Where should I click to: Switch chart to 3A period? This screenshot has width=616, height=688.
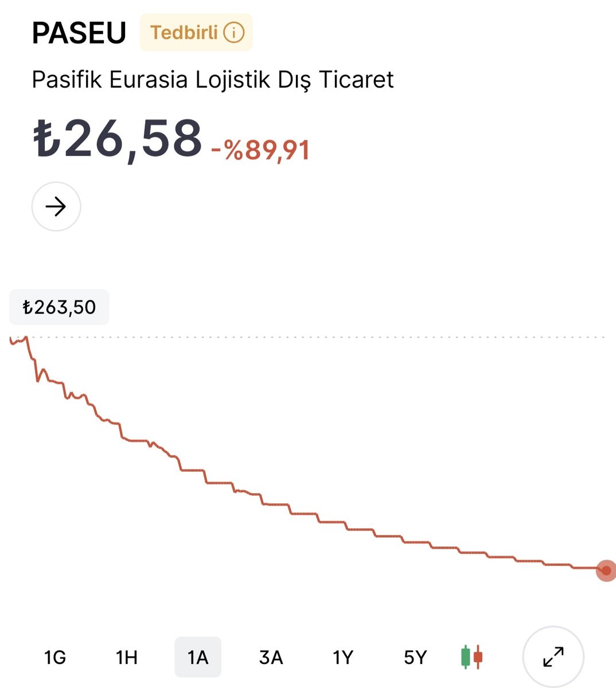pos(271,657)
